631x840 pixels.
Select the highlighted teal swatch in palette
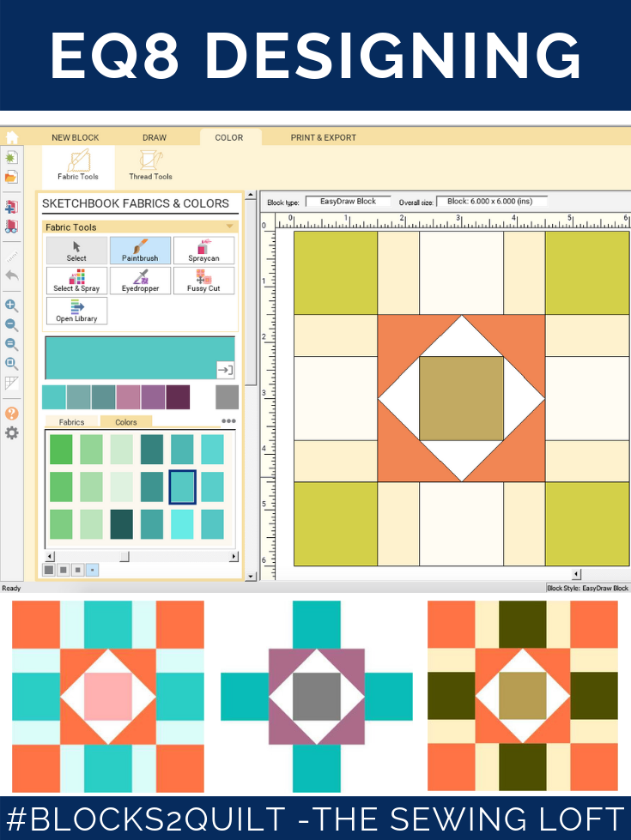[x=182, y=486]
